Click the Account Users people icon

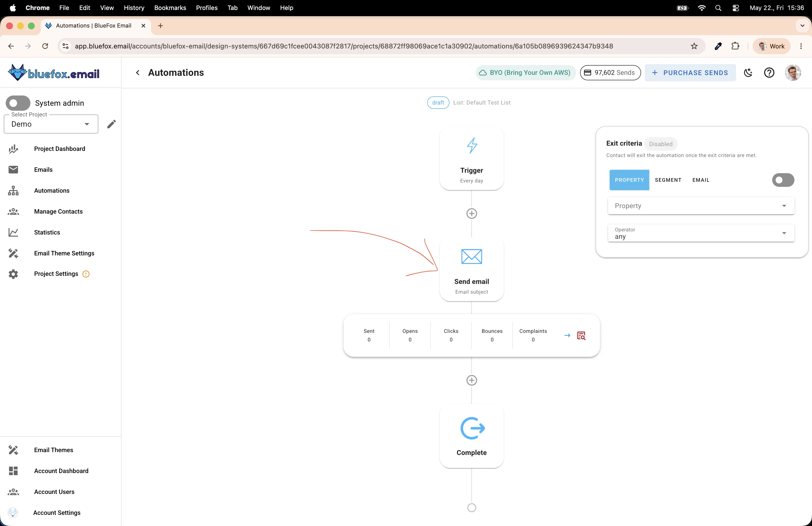13,492
